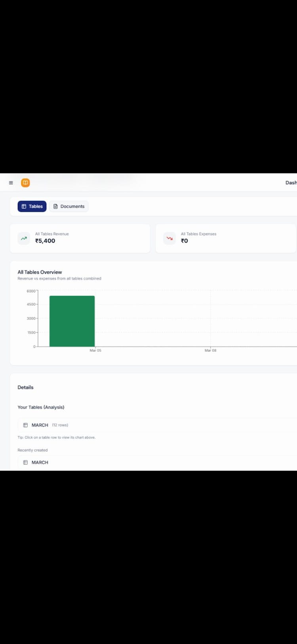Select MARCH table name under Your Tables
Viewport: 297px width, 644px height.
coord(40,425)
